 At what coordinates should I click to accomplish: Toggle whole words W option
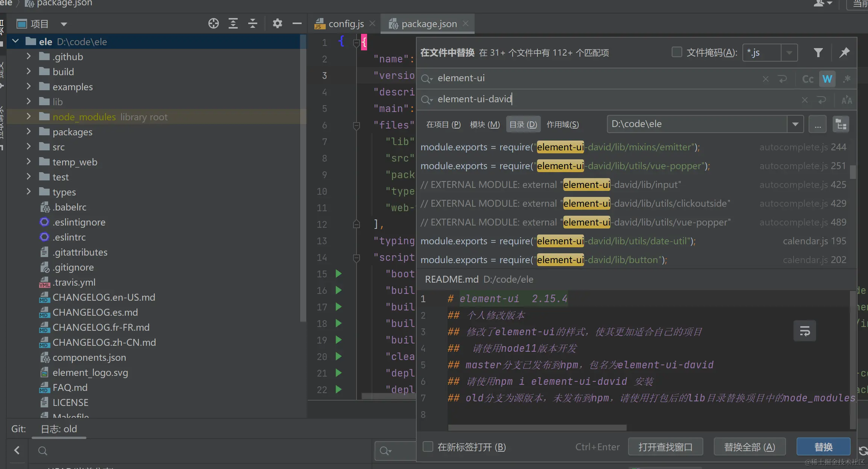827,79
